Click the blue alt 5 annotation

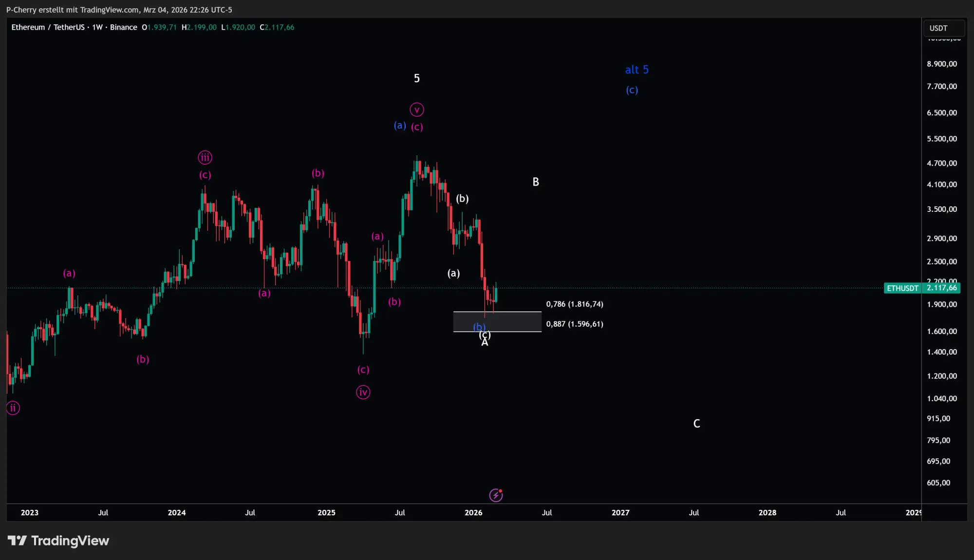tap(637, 70)
